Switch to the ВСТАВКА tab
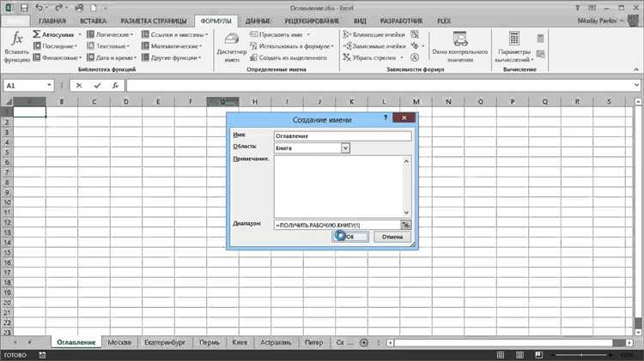The height and width of the screenshot is (361, 644). tap(94, 21)
